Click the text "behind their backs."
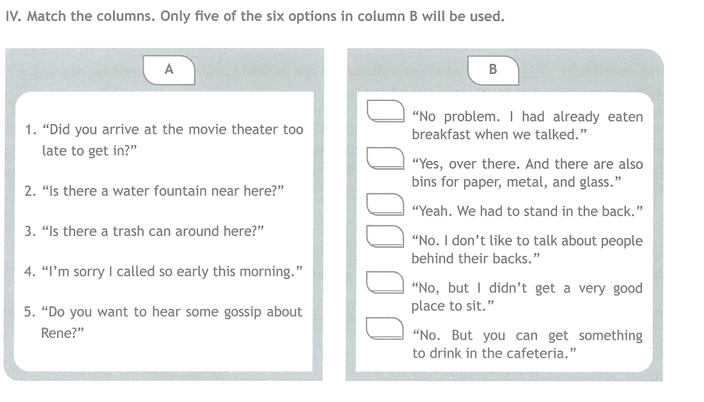The image size is (704, 402). [x=475, y=258]
